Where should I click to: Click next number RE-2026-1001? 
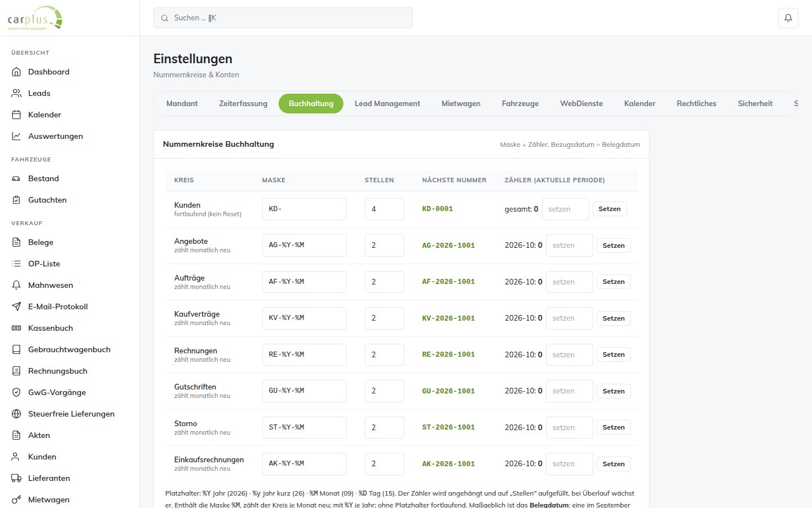point(448,354)
